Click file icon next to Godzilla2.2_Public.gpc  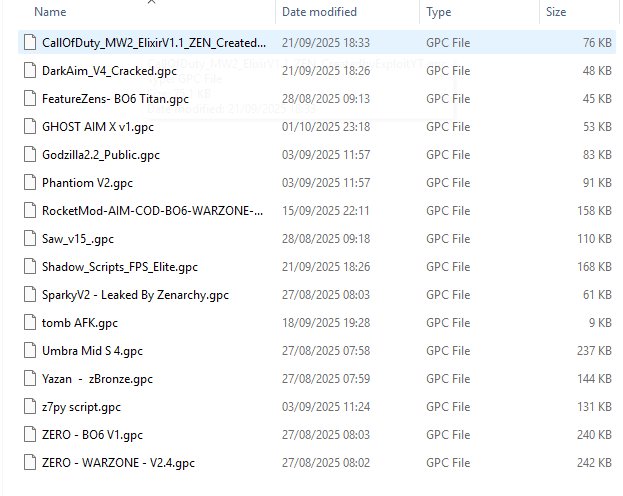tap(30, 154)
